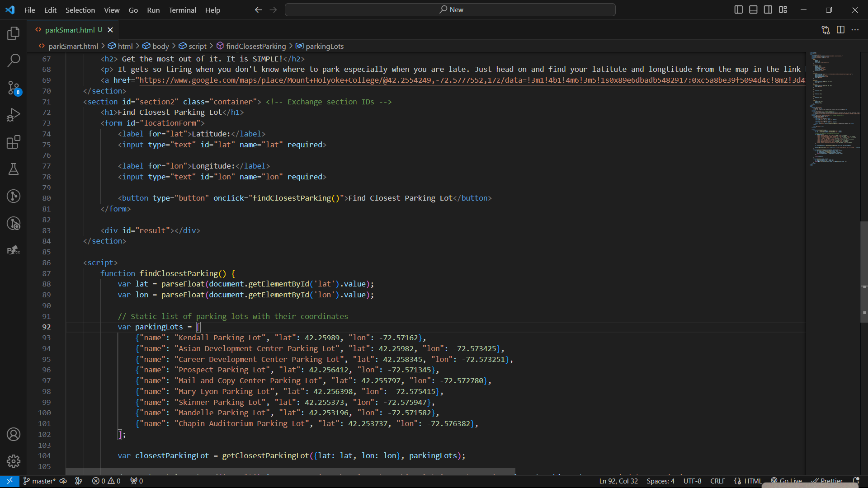
Task: Open the Terminal menu
Action: click(x=182, y=10)
